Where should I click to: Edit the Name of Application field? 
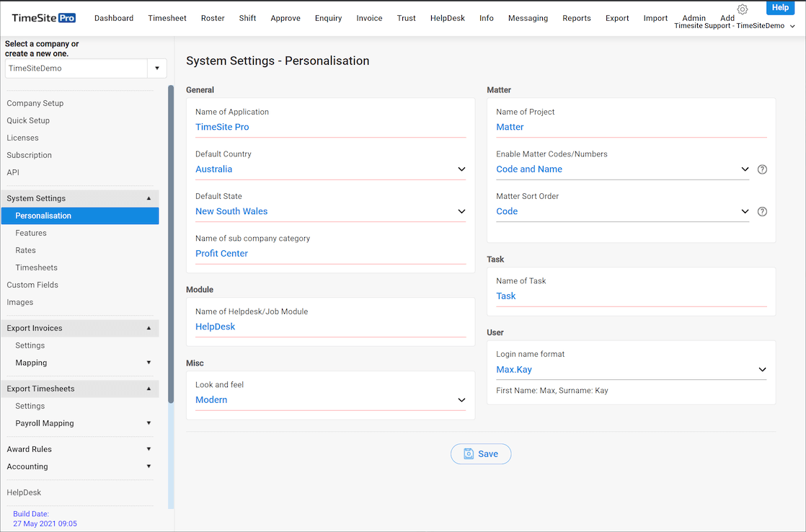[330, 127]
